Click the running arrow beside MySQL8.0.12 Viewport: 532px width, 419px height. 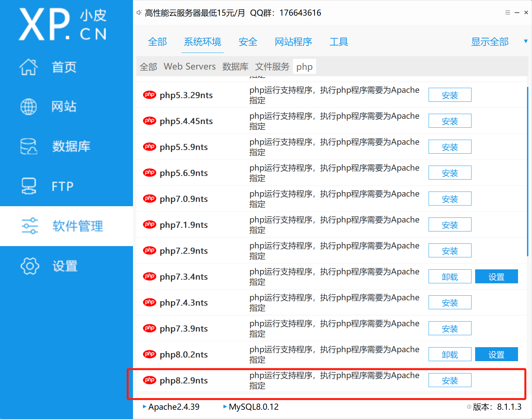pos(225,406)
